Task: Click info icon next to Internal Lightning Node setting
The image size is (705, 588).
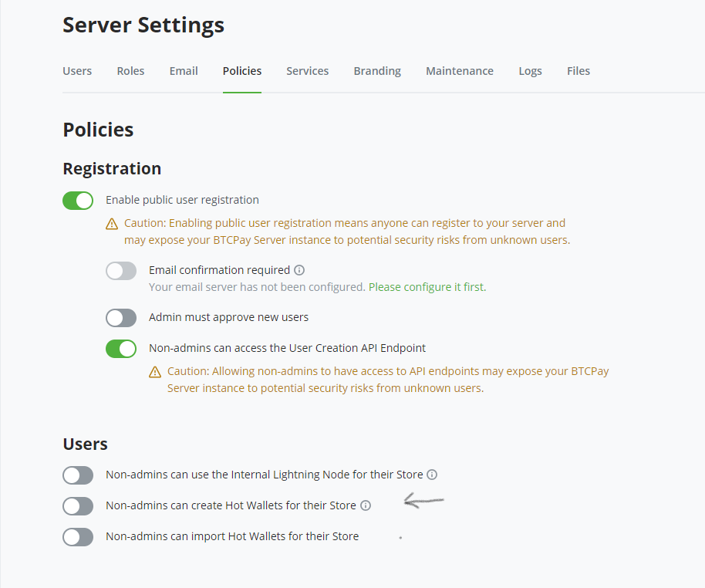Action: 433,475
